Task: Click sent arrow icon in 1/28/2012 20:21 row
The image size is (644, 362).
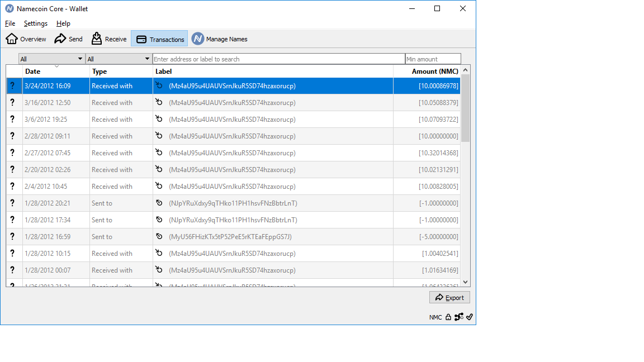Action: click(159, 203)
